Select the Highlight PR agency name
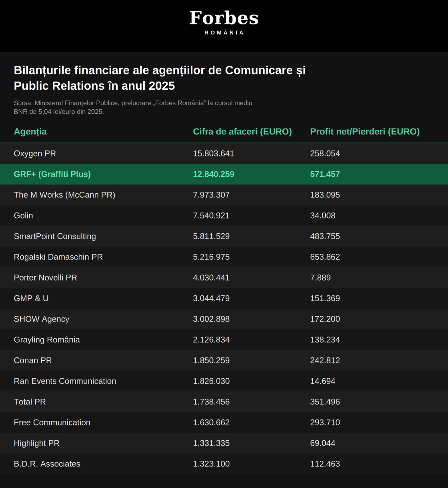The width and height of the screenshot is (448, 488). coord(37,443)
